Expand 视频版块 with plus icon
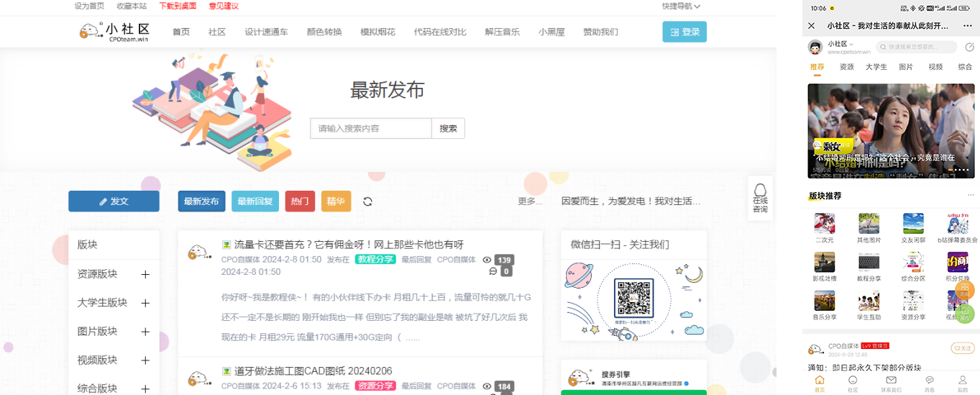Screen dimensions: 980x395 click(145, 360)
